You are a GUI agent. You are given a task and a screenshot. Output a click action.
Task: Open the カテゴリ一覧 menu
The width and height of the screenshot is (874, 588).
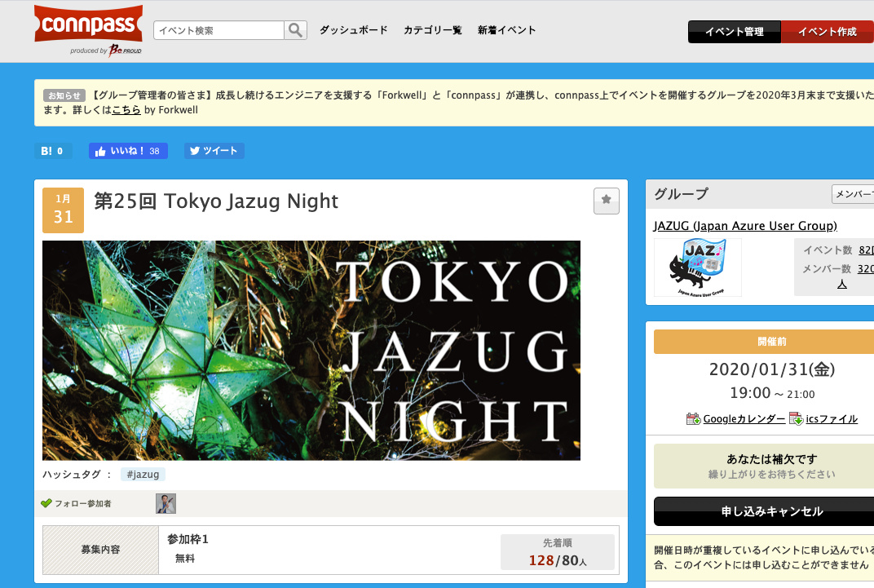point(432,30)
